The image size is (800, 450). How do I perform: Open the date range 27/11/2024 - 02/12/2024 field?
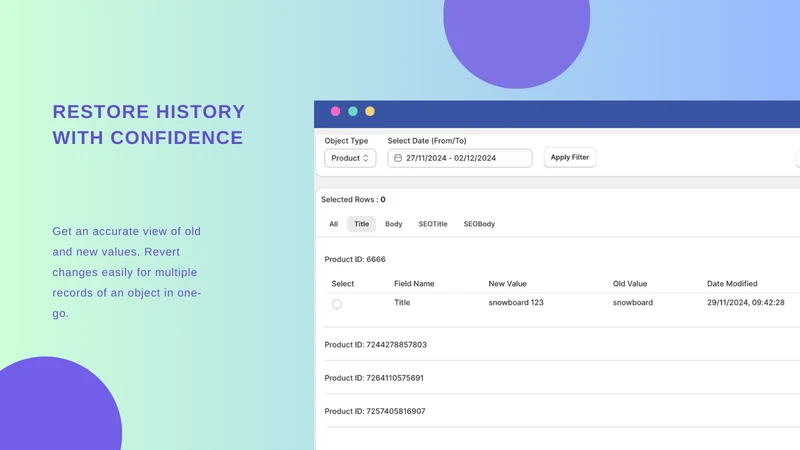[460, 158]
